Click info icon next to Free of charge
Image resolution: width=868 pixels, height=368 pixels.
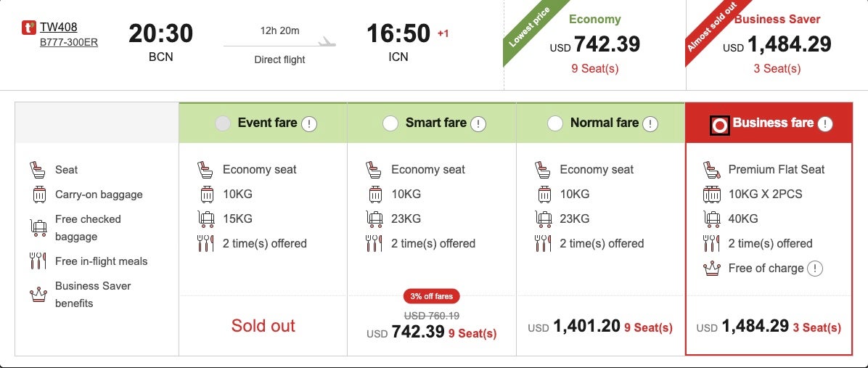tap(815, 269)
